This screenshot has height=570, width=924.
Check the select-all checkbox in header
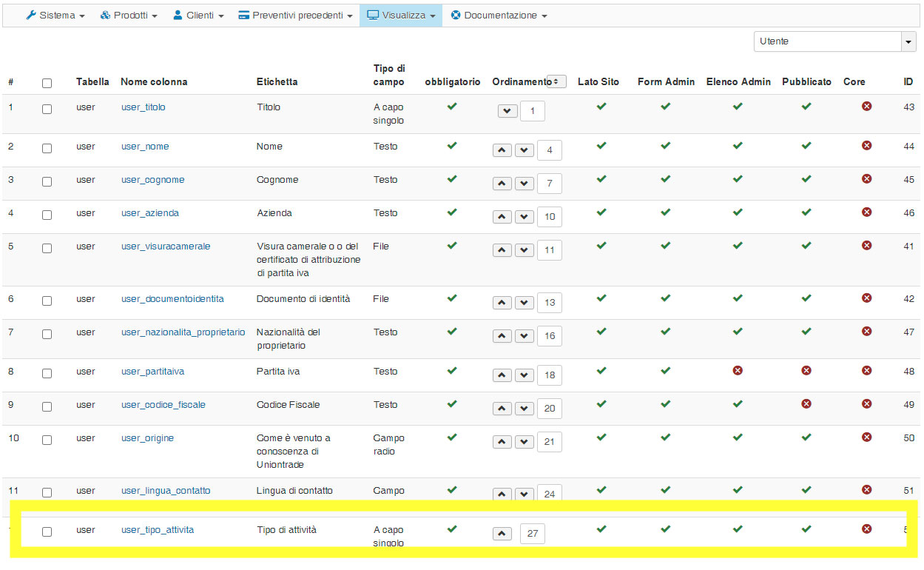coord(47,83)
